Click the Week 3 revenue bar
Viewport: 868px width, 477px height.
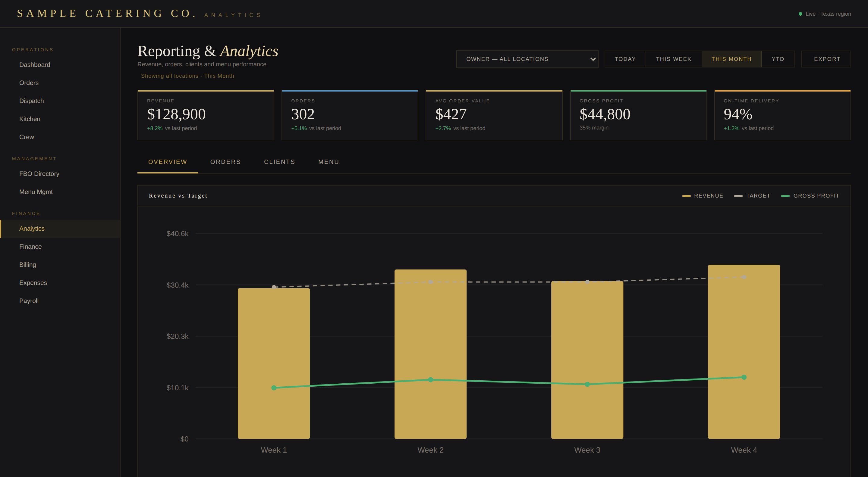pos(587,360)
